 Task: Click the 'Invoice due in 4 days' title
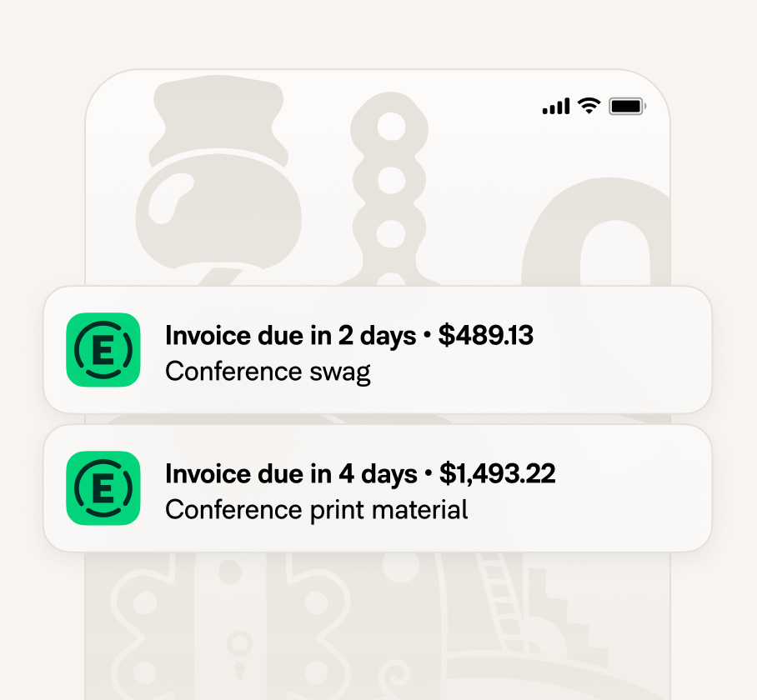coord(291,474)
